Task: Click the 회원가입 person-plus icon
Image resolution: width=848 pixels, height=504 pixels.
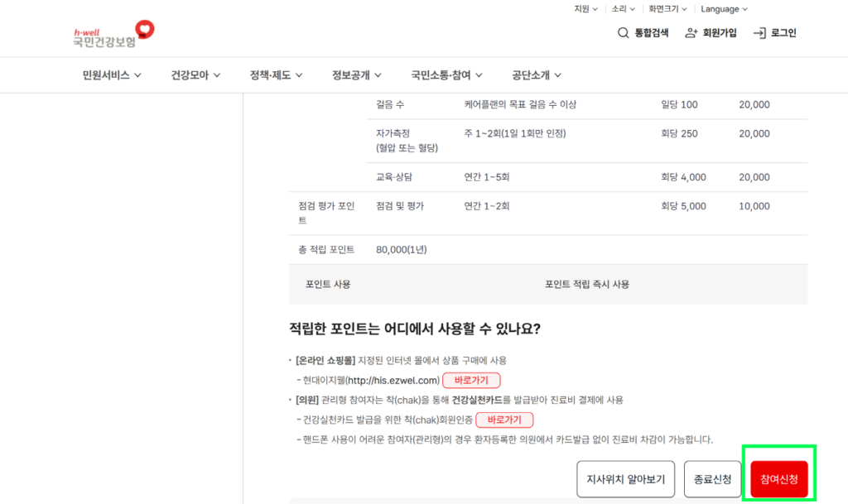Action: point(691,33)
